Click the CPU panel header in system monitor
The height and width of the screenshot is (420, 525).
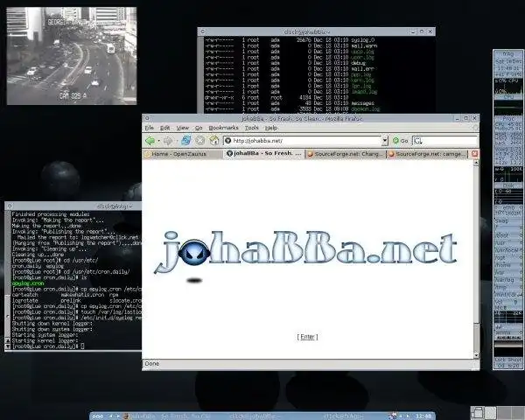[x=508, y=97]
